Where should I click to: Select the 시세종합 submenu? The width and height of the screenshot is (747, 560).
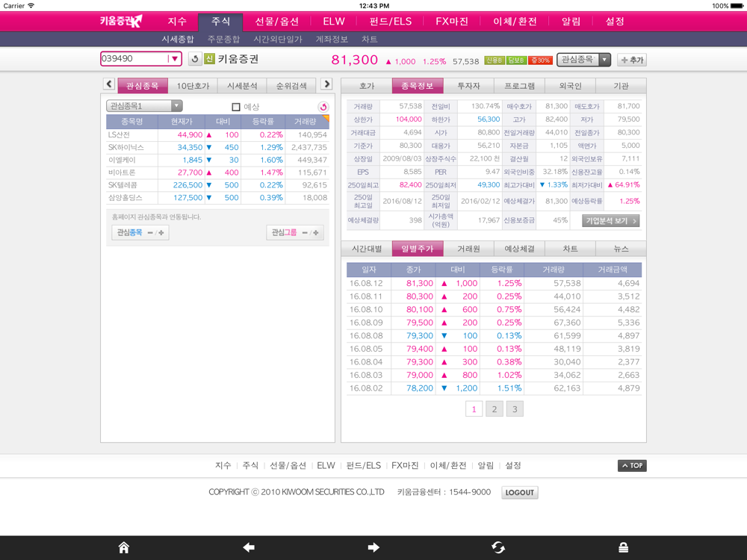pos(178,39)
